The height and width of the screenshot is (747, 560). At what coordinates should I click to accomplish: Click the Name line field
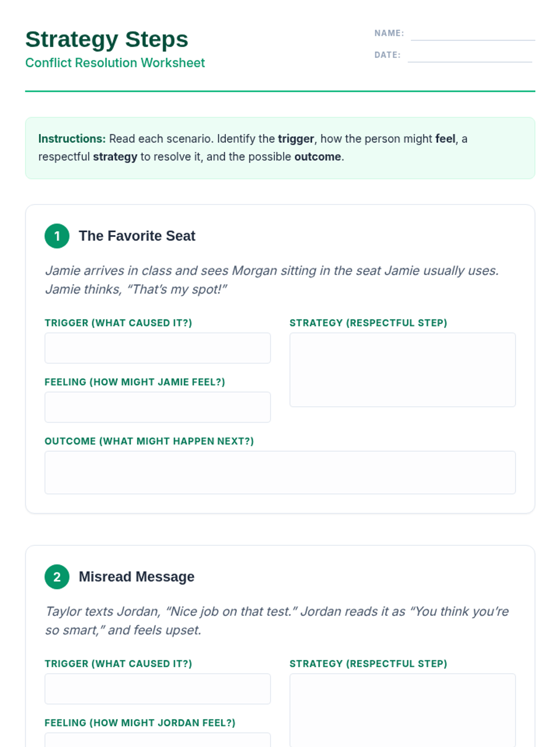472,34
